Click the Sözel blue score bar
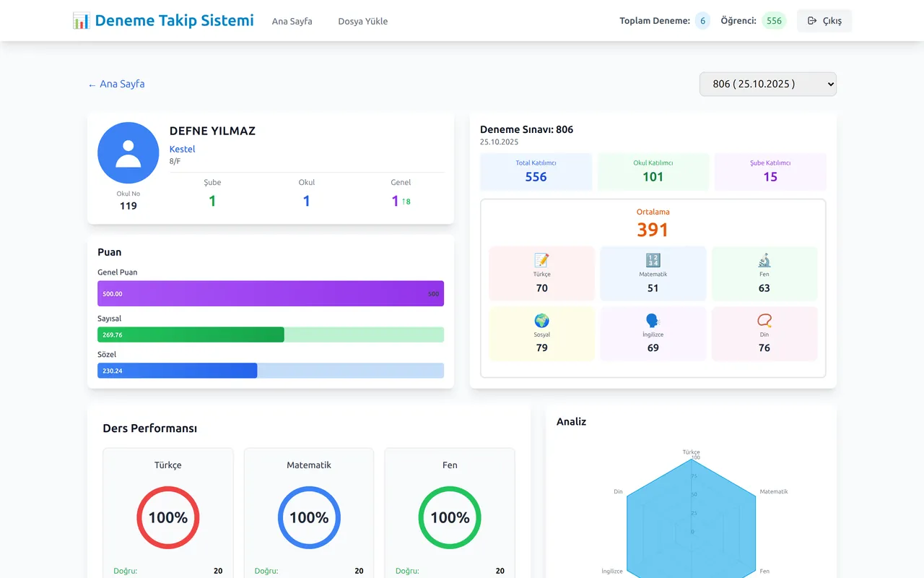Screen dimensions: 924x578 pos(271,371)
